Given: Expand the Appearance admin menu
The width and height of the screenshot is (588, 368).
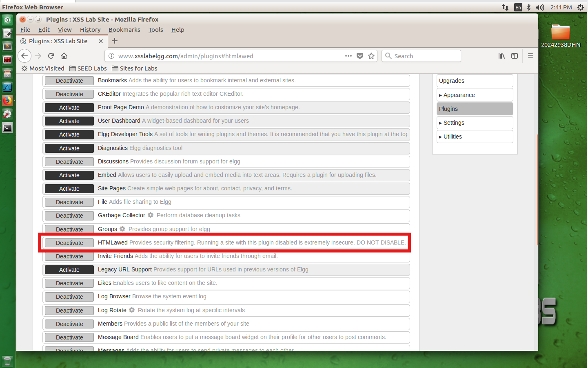Looking at the screenshot, I should pyautogui.click(x=475, y=95).
